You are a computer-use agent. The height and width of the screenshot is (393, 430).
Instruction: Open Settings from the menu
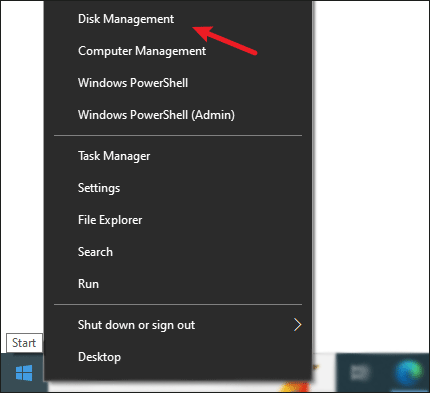coord(178,188)
